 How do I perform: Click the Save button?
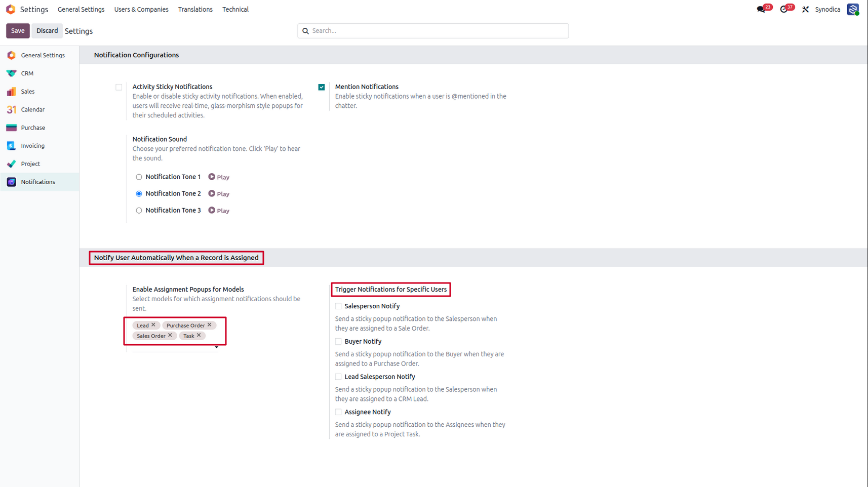(x=18, y=31)
